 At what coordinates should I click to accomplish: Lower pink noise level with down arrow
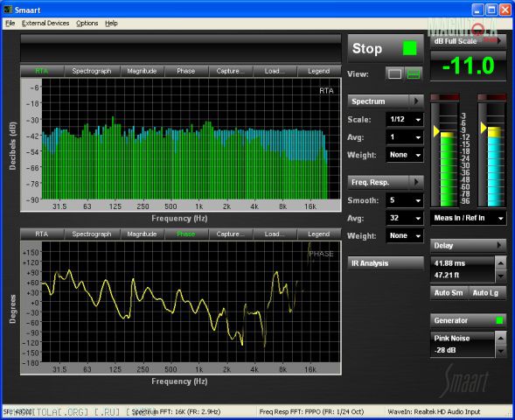[500, 351]
